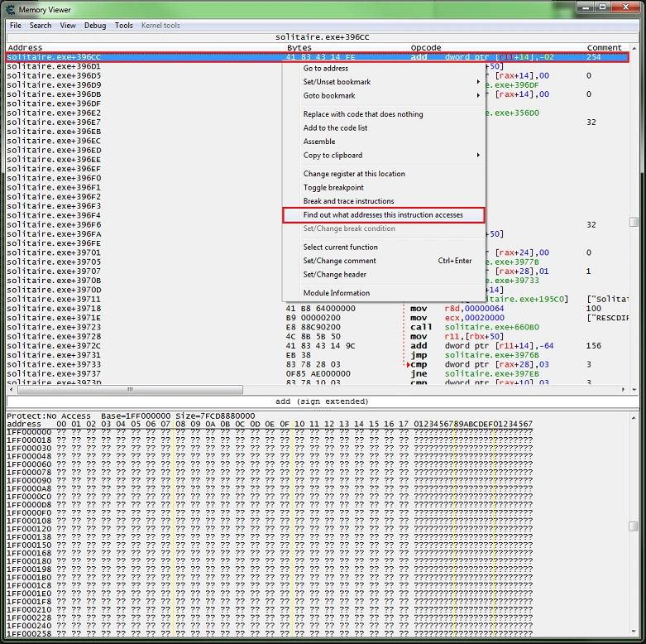Select row solitaire.exe+39731
Screen dimensions: 646x644
(318, 355)
